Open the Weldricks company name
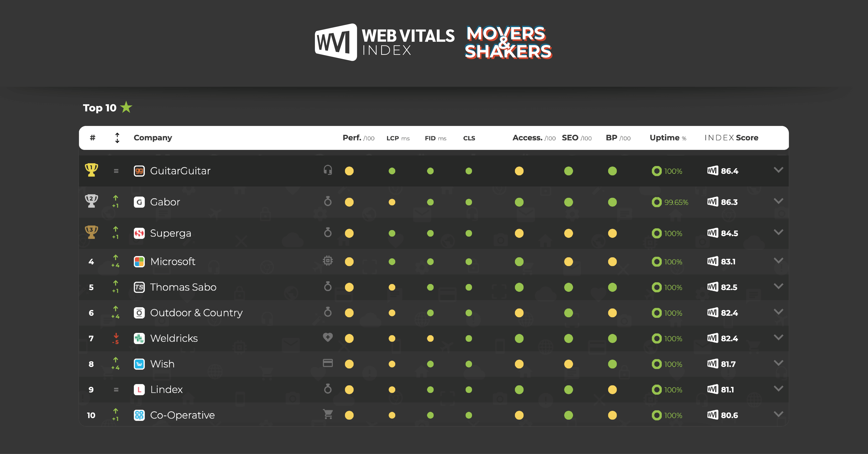This screenshot has width=868, height=454. point(174,338)
